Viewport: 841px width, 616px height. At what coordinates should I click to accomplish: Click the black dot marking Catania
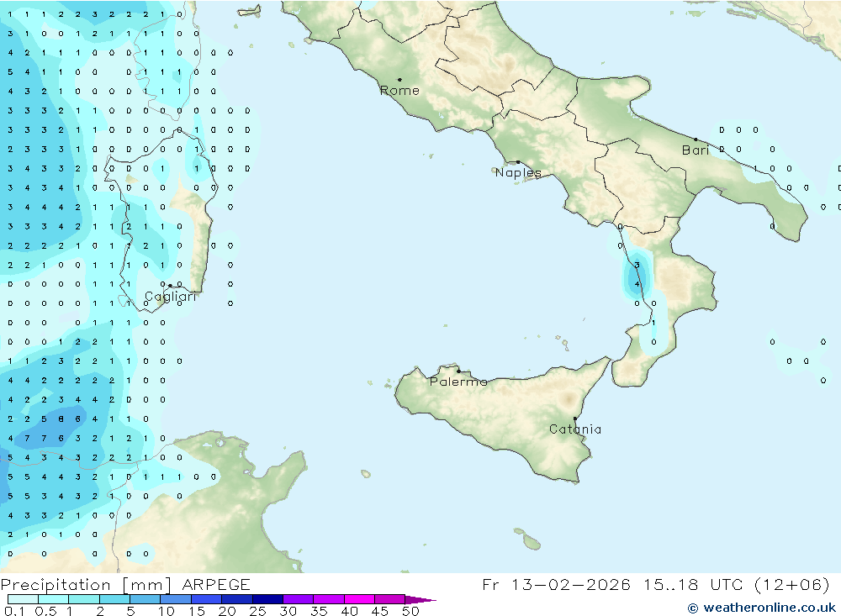click(575, 419)
